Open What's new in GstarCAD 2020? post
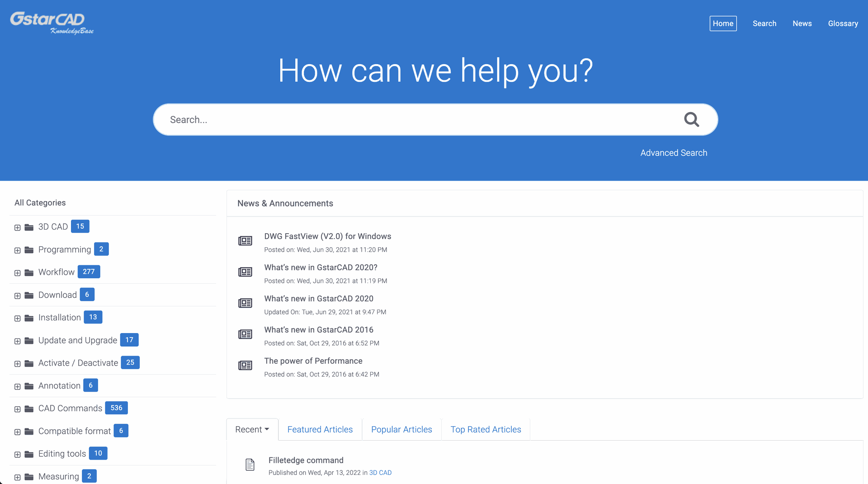This screenshot has width=868, height=484. 321,268
